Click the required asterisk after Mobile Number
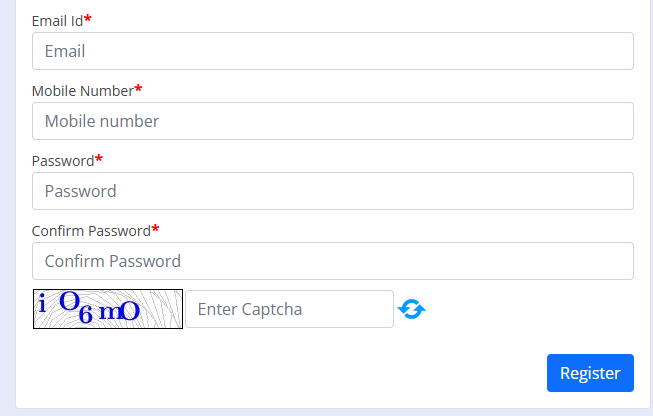Screen dimensions: 653x416 (138, 89)
